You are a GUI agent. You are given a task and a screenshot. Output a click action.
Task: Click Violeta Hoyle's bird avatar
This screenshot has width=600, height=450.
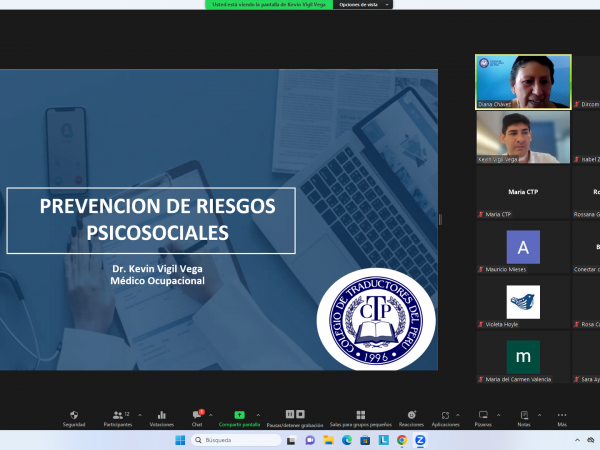pyautogui.click(x=523, y=302)
